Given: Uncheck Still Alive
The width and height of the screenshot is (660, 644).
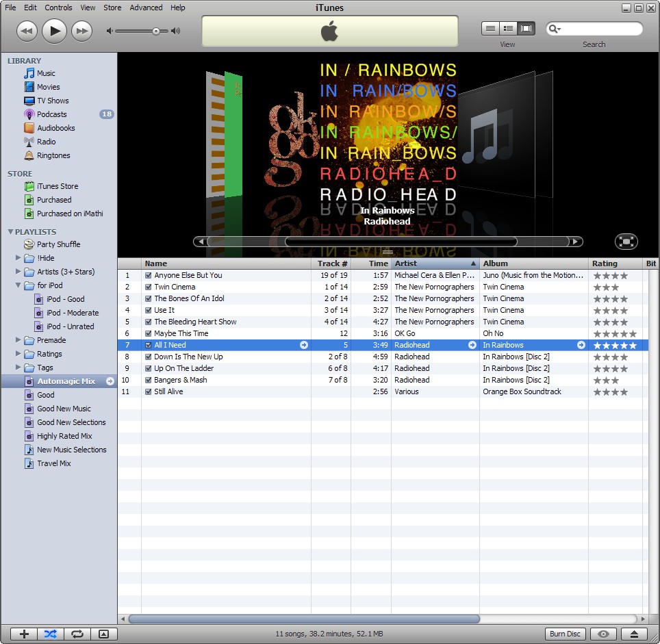Looking at the screenshot, I should pyautogui.click(x=148, y=391).
